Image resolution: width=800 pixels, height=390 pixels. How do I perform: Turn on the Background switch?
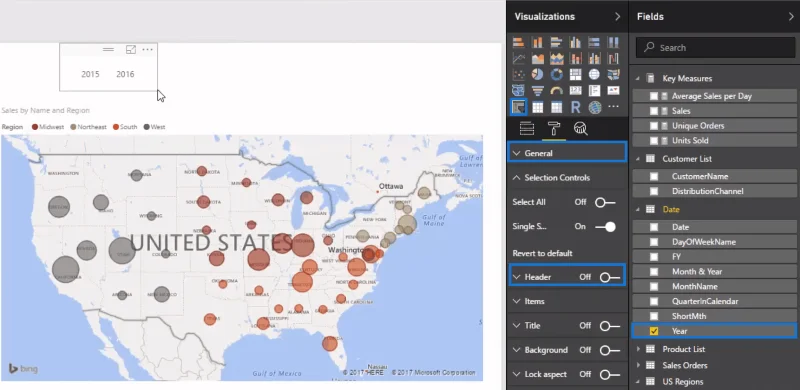610,350
